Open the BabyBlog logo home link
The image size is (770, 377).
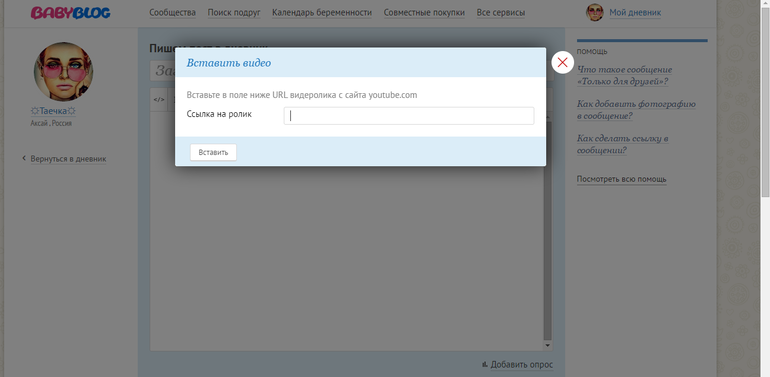click(71, 13)
